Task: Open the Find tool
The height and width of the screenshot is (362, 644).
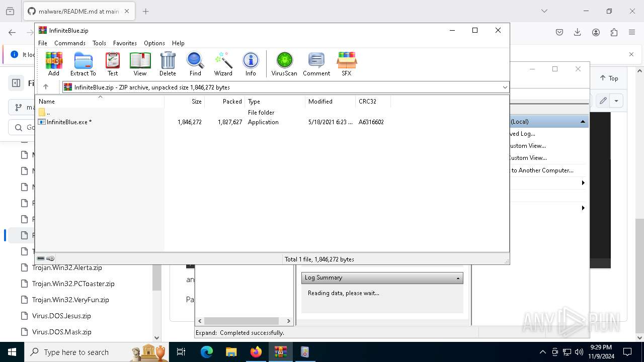Action: tap(195, 64)
